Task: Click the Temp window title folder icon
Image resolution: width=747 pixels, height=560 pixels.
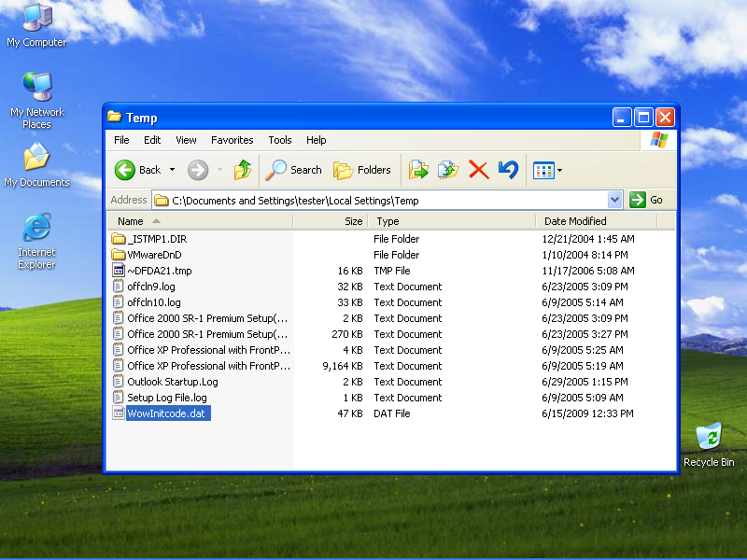Action: [x=114, y=116]
